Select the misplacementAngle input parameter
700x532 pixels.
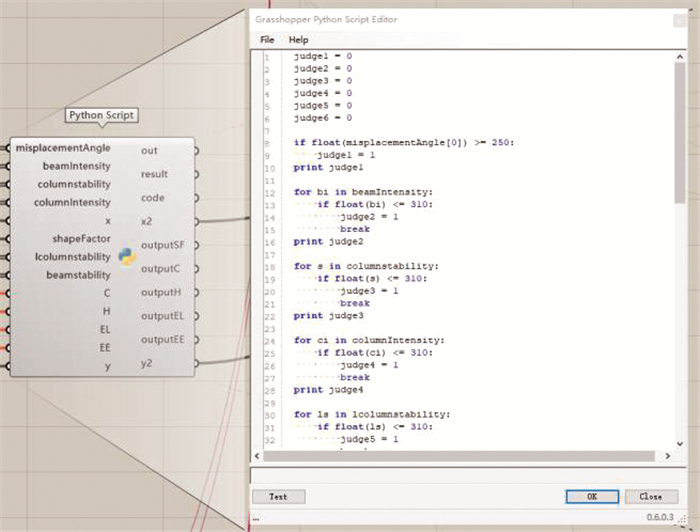click(63, 148)
